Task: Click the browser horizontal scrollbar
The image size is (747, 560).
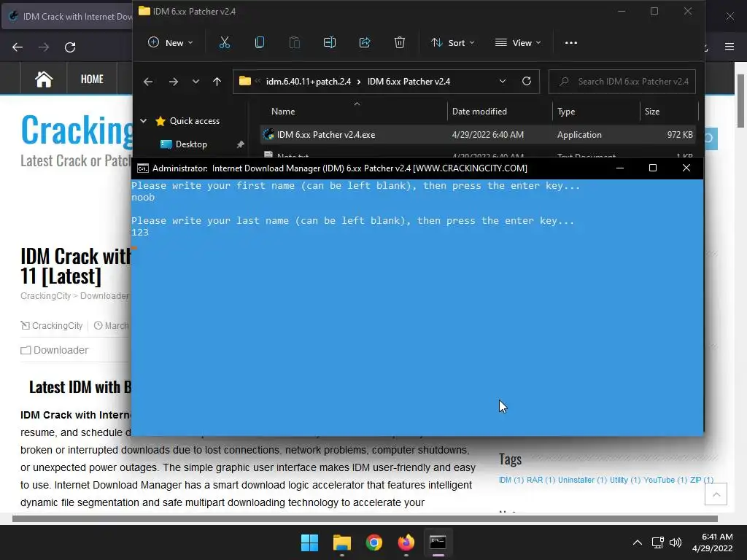Action: click(365, 519)
